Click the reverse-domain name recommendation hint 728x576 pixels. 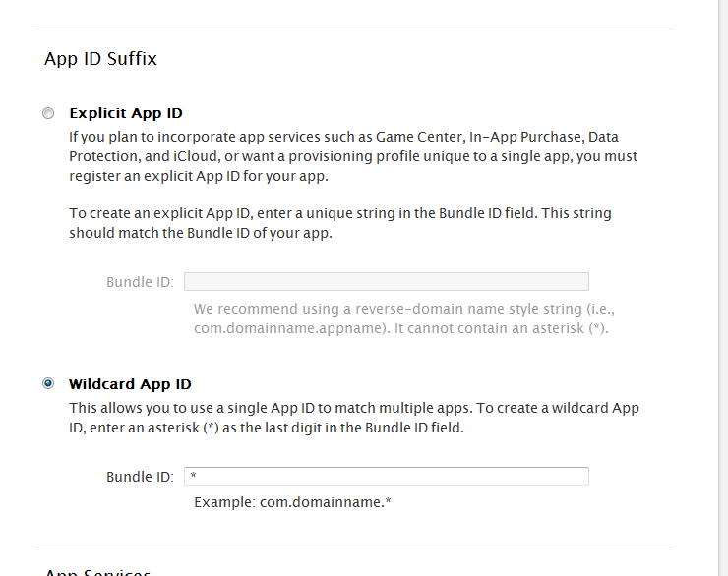[x=400, y=308]
